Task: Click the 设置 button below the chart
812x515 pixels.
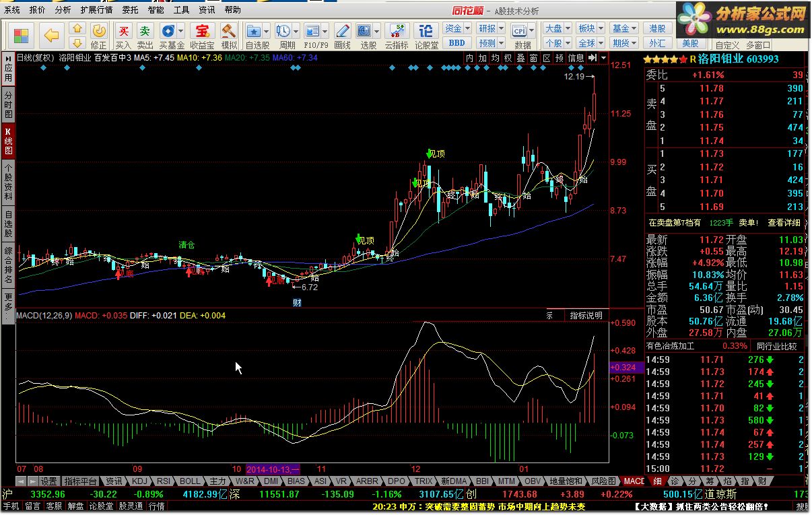Action: point(48,481)
